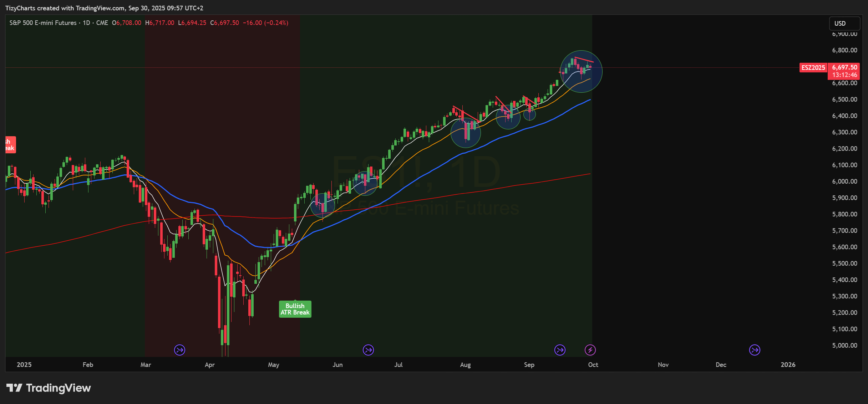
Task: Click the smallest early-September highlight circle
Action: coord(529,114)
